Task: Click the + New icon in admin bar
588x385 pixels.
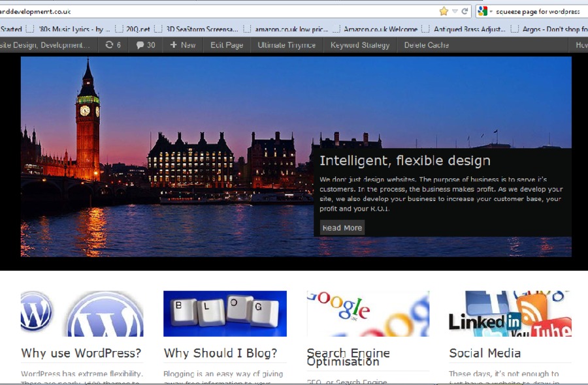Action: 182,44
